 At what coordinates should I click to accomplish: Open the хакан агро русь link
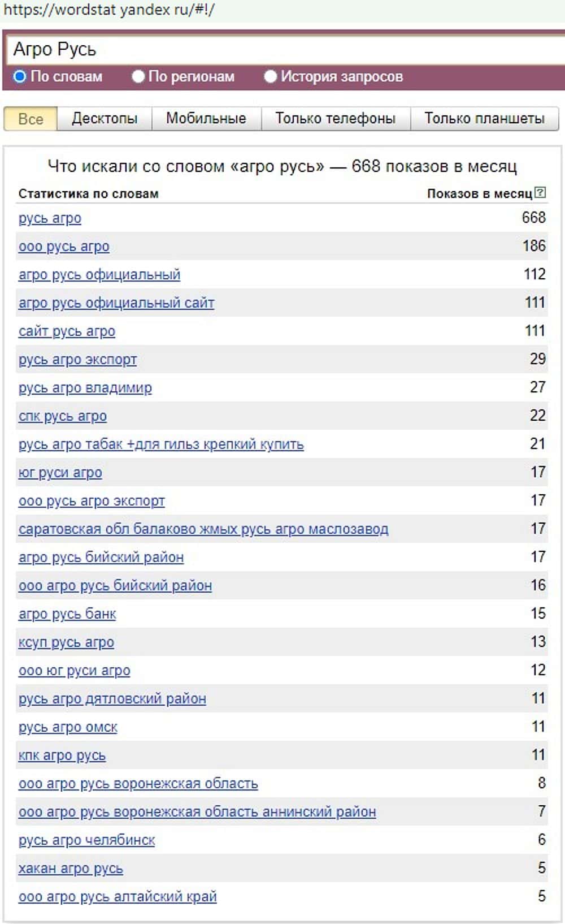[x=71, y=869]
